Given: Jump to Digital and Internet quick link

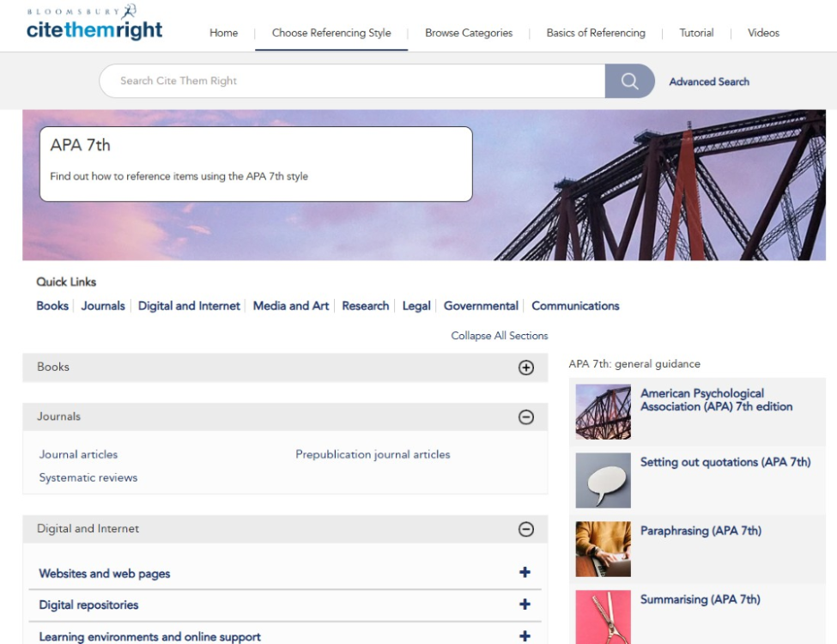Looking at the screenshot, I should [189, 306].
